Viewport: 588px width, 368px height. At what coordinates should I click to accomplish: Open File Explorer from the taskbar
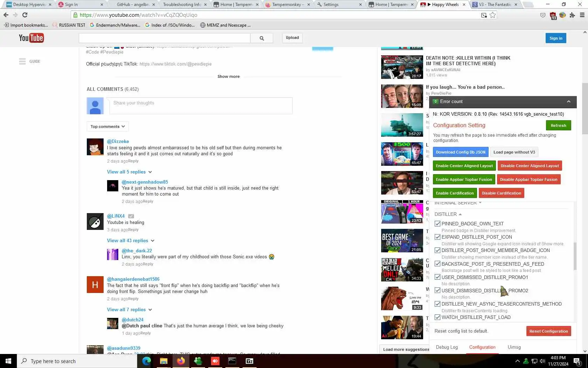click(163, 361)
